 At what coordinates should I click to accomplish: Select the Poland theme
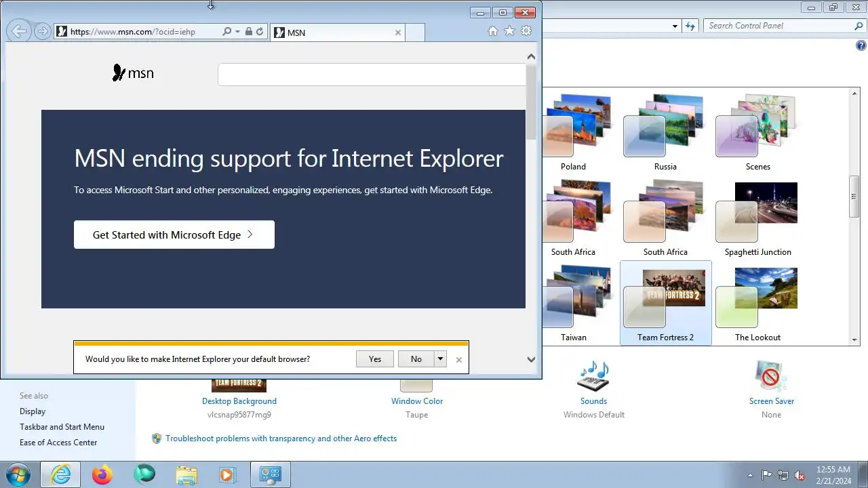573,133
